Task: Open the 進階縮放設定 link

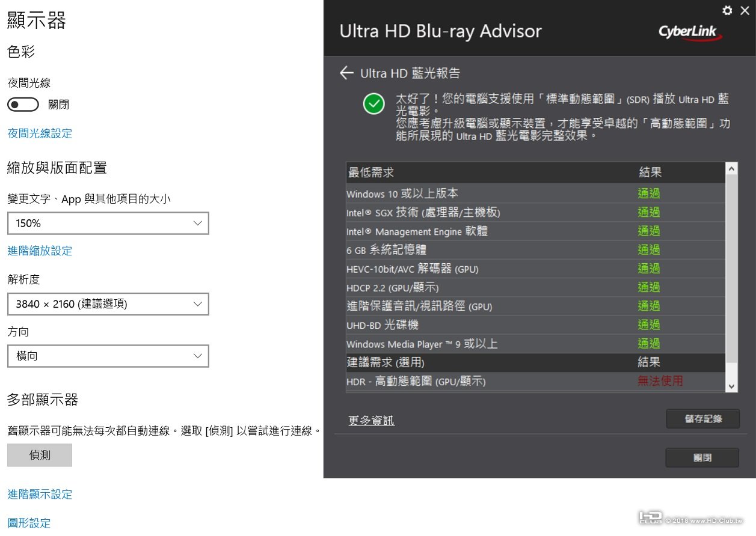Action: (x=40, y=251)
